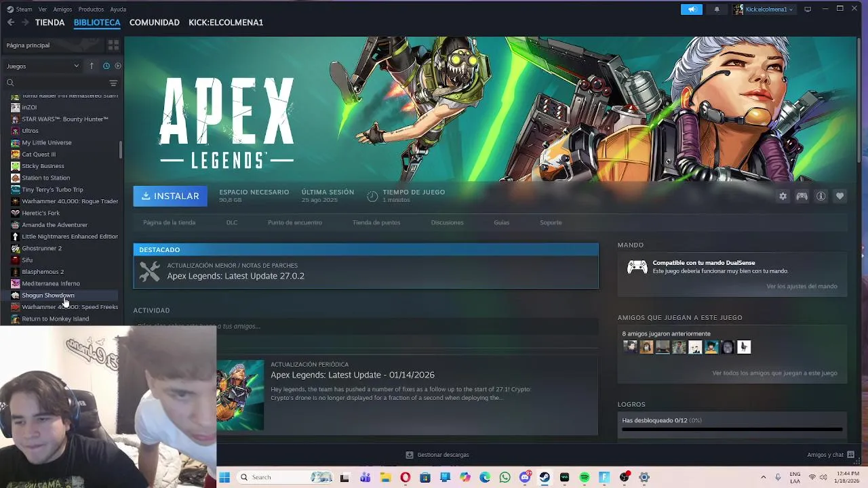Open Amigos y chat

click(831, 455)
